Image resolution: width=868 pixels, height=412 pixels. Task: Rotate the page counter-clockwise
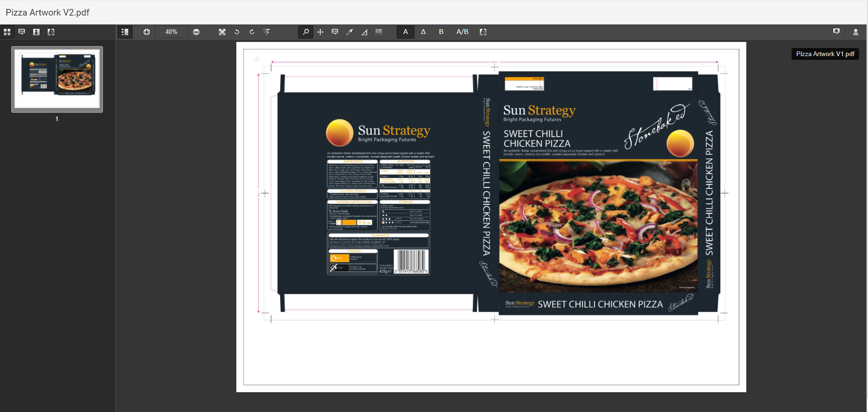coord(237,32)
